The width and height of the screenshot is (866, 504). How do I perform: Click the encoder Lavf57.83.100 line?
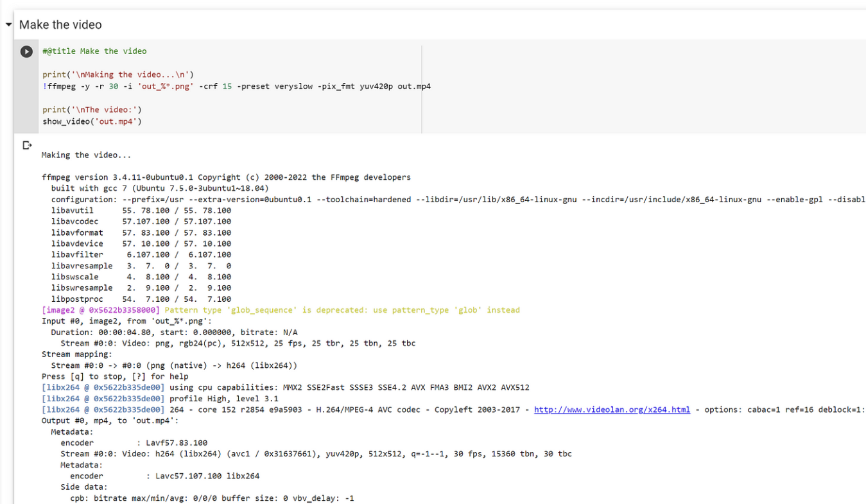(x=134, y=443)
